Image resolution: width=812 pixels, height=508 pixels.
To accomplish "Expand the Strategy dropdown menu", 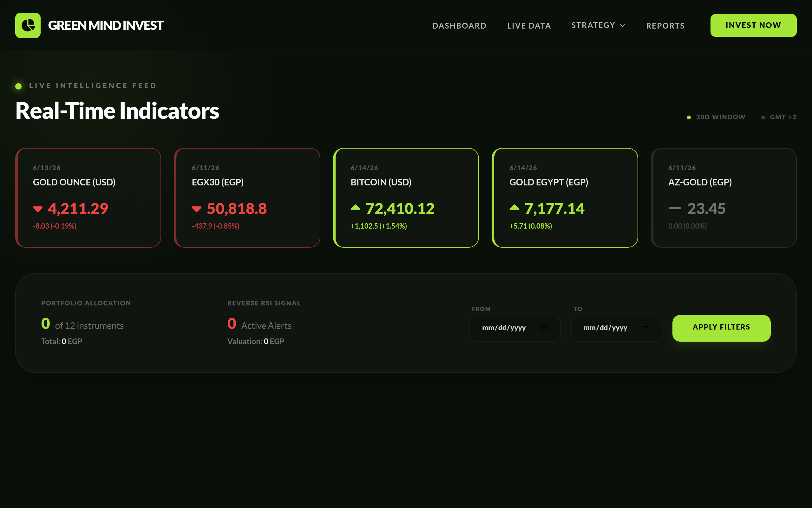I will [x=598, y=25].
